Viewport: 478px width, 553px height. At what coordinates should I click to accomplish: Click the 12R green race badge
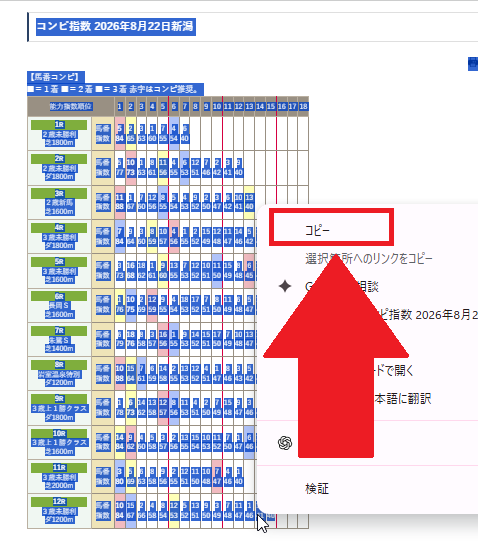pos(59,511)
